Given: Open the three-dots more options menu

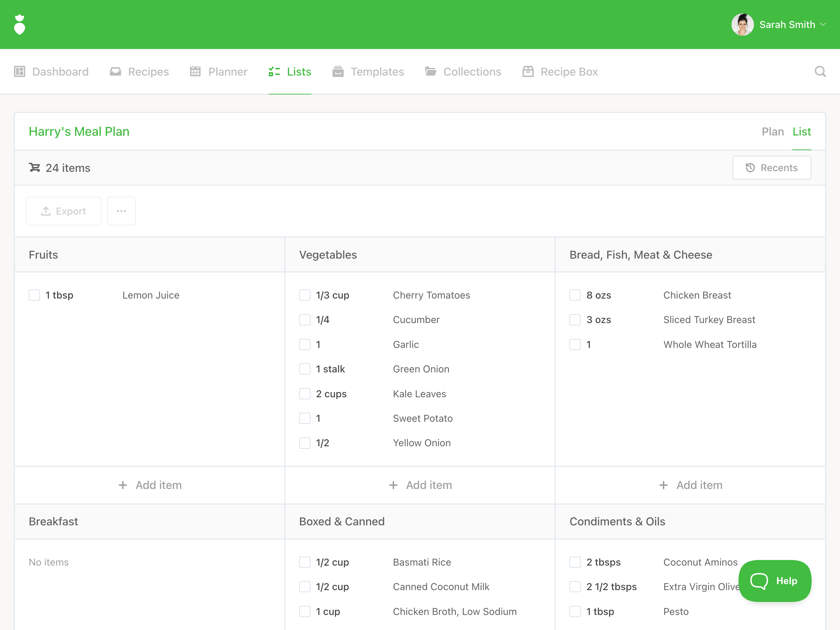Looking at the screenshot, I should pos(121,211).
